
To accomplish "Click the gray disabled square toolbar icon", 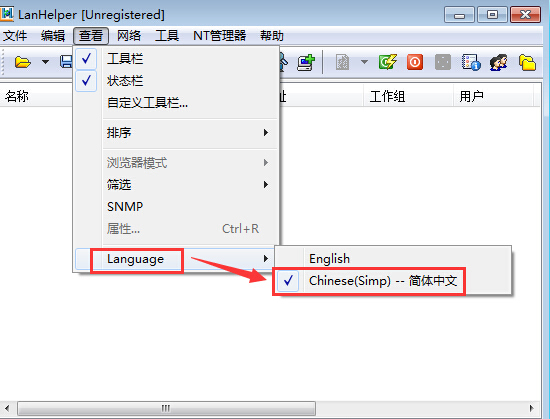I will 443,62.
